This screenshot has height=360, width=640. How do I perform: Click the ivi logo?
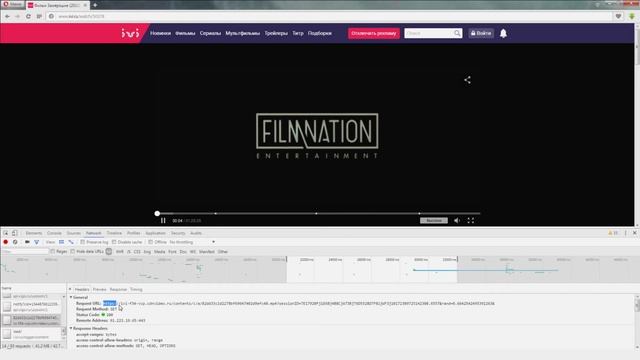pos(130,33)
